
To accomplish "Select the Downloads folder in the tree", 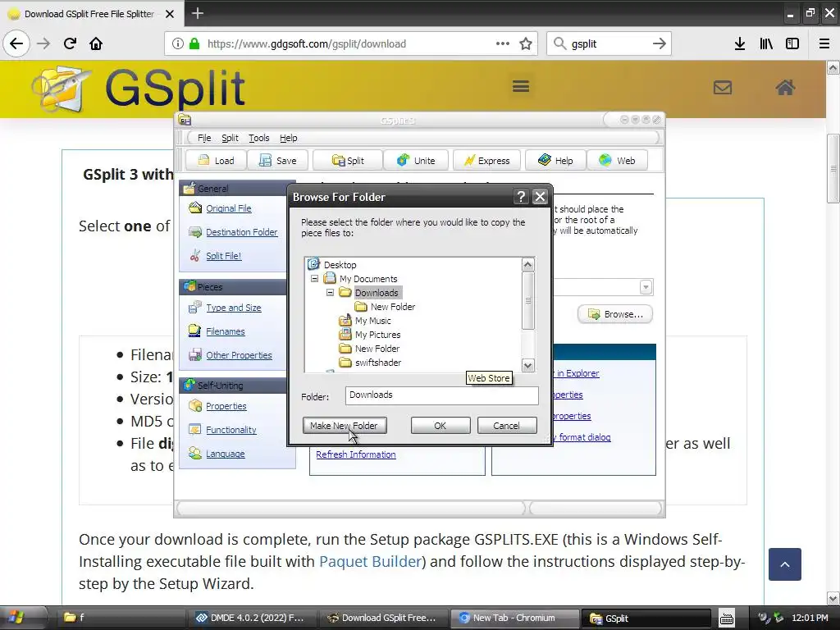I will coord(377,293).
